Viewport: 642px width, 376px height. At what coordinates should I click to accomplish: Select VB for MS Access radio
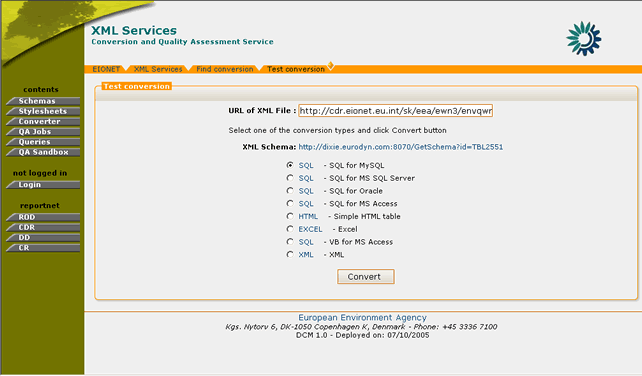(x=290, y=242)
